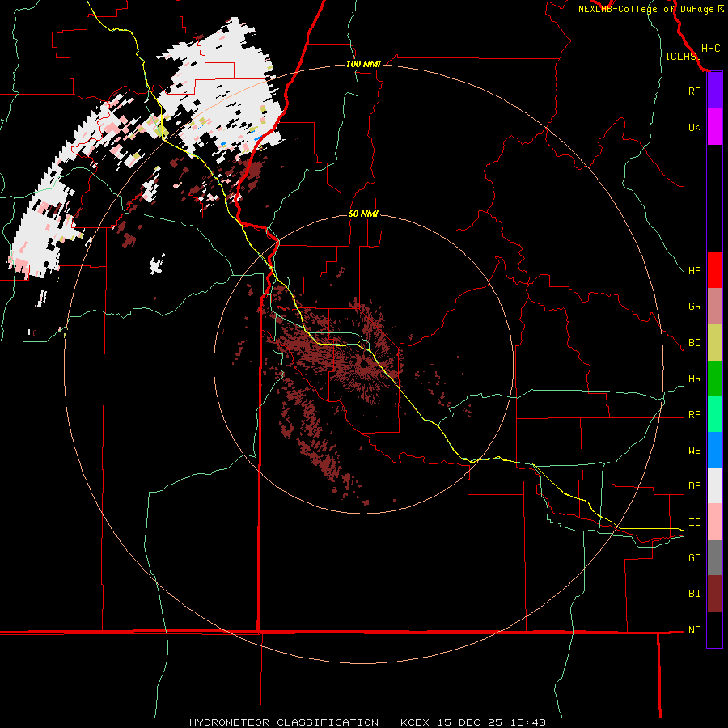This screenshot has height=728, width=728.
Task: Click the RA legend label
Action: tap(694, 415)
